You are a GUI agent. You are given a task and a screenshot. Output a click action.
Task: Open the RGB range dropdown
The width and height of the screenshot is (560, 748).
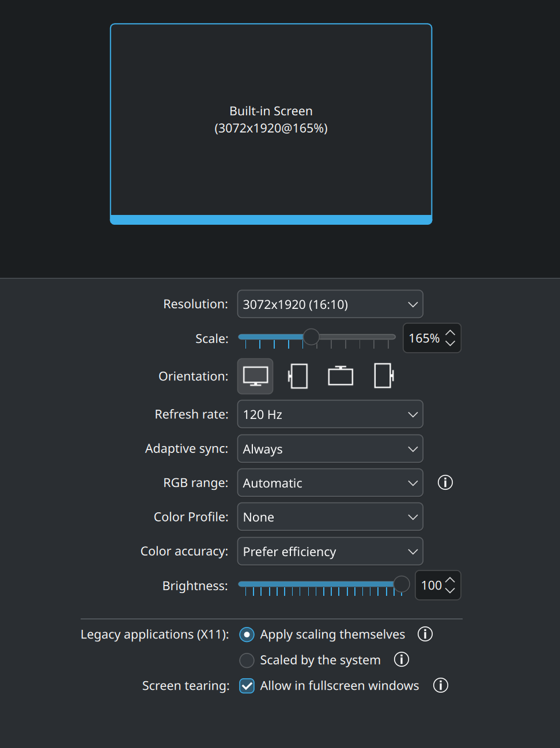[x=330, y=482]
